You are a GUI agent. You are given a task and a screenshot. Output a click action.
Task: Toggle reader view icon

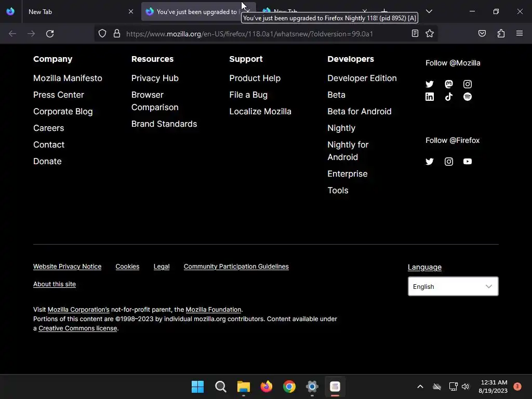pos(415,33)
